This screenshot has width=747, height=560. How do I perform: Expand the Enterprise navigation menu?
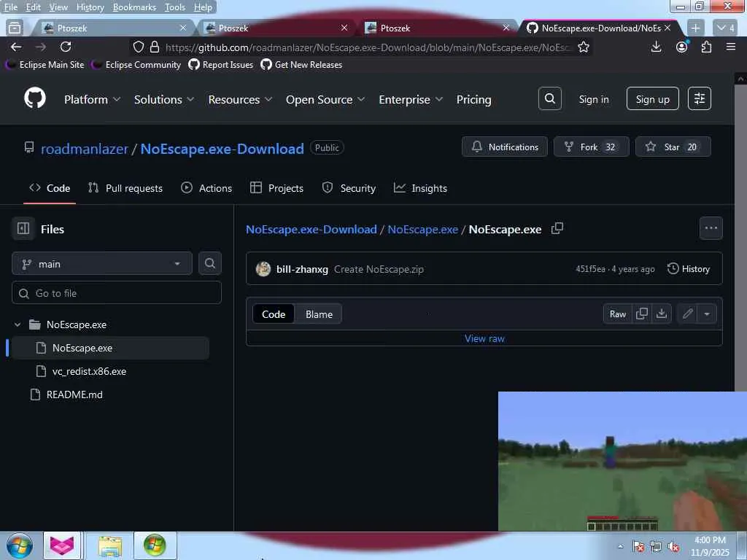[x=411, y=99]
